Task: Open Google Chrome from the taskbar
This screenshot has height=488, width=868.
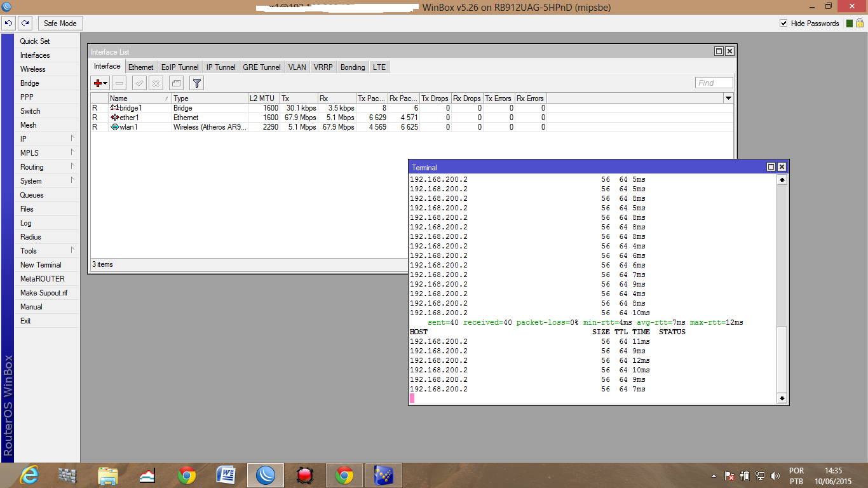Action: [187, 475]
